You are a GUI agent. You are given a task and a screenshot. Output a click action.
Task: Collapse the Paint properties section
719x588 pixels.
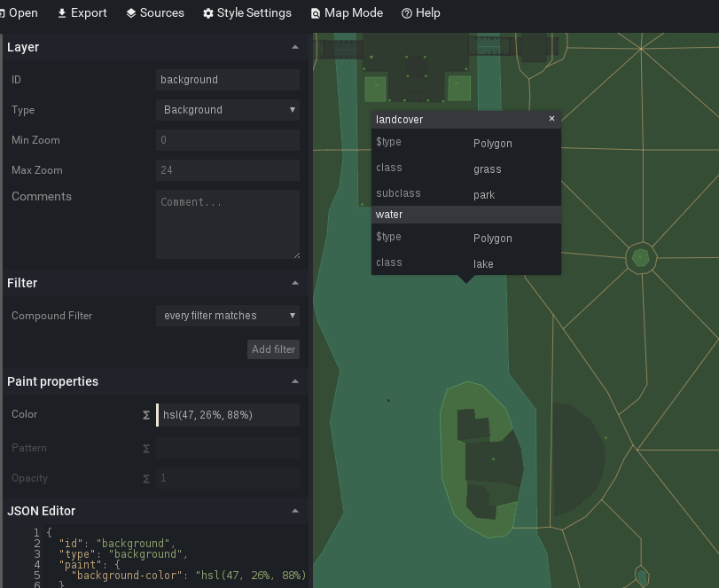295,381
